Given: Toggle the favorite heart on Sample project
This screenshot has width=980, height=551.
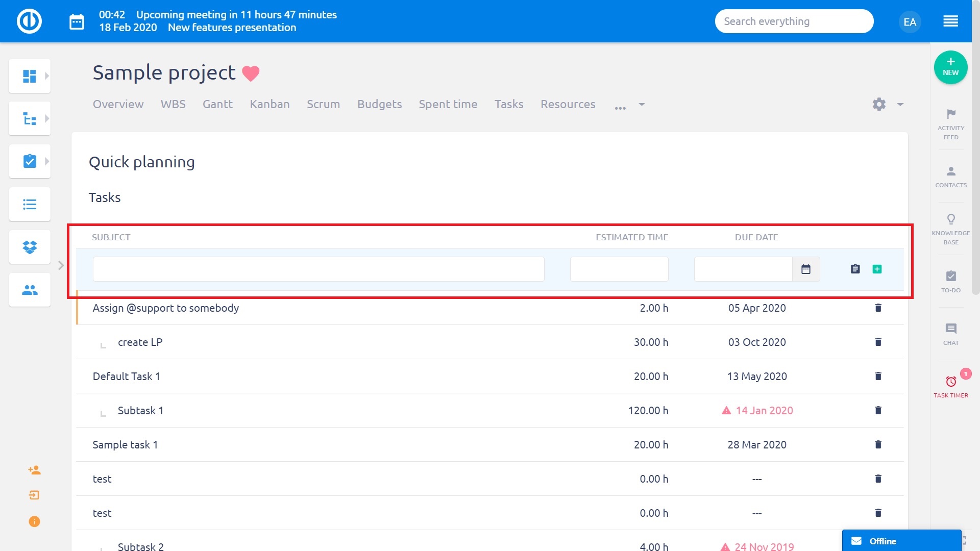Looking at the screenshot, I should click(251, 73).
